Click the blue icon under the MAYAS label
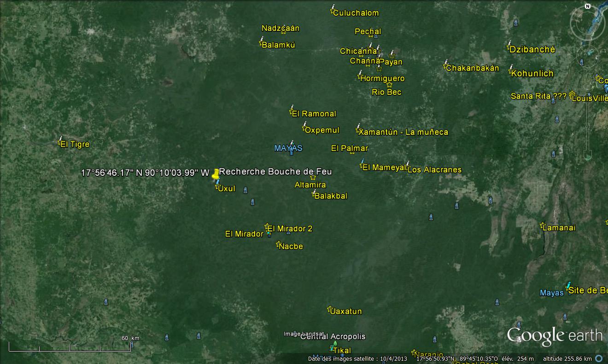 pyautogui.click(x=291, y=151)
